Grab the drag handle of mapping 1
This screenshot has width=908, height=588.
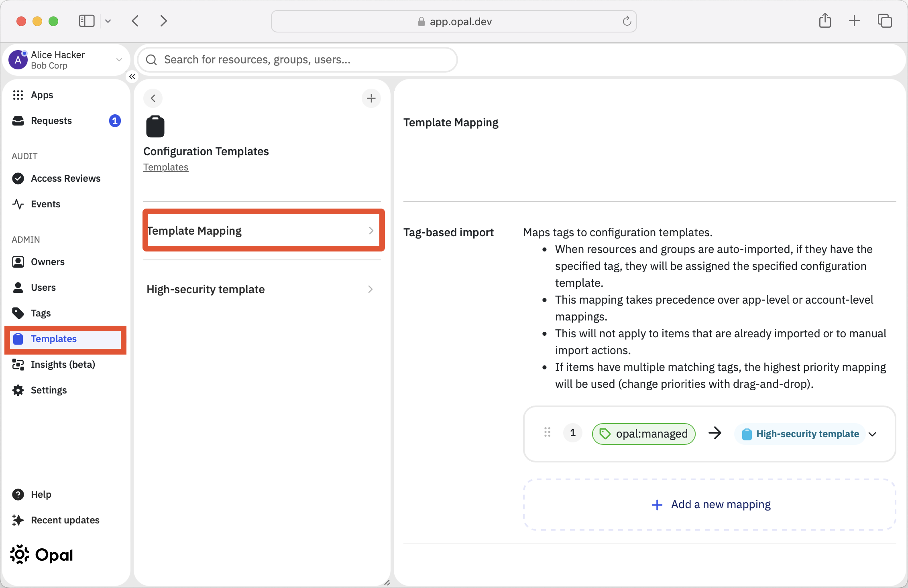pyautogui.click(x=547, y=432)
